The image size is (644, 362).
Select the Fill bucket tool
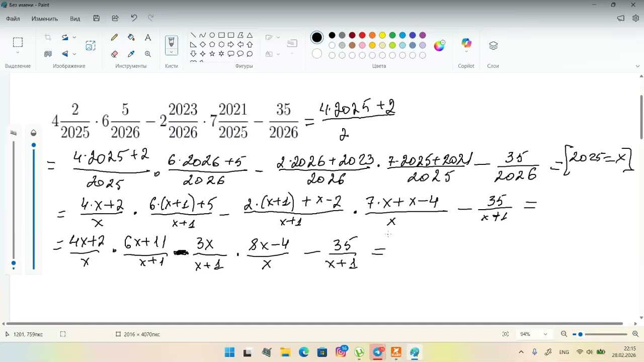tap(131, 37)
